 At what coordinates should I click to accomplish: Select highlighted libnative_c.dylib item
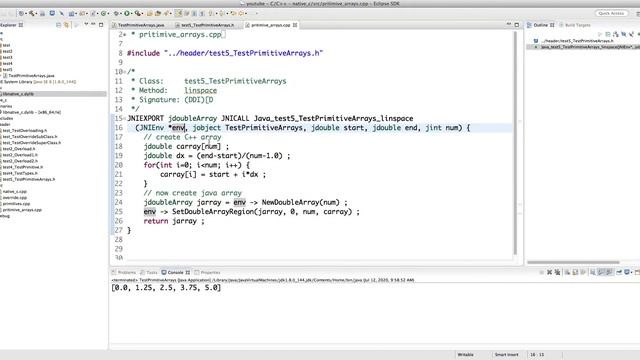[53, 94]
